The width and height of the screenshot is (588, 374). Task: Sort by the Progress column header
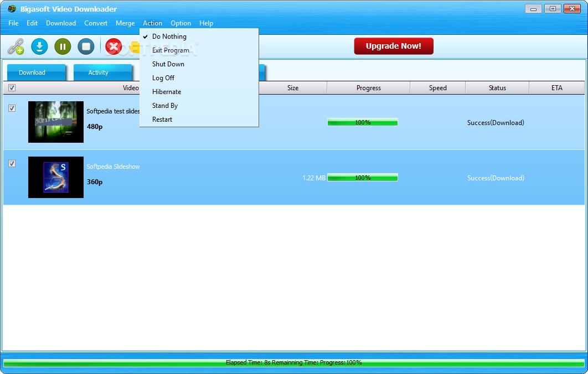click(369, 88)
